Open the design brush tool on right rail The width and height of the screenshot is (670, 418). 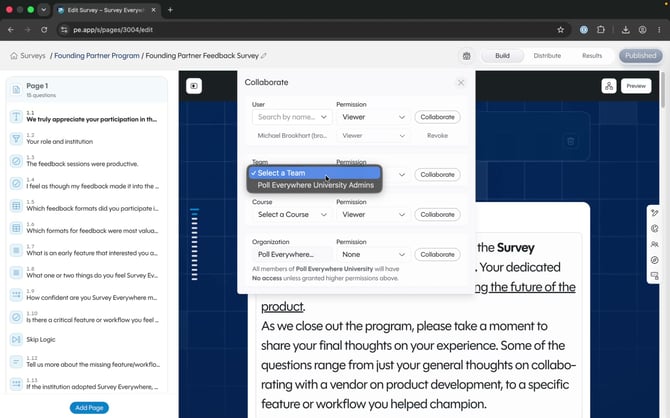coord(655,213)
